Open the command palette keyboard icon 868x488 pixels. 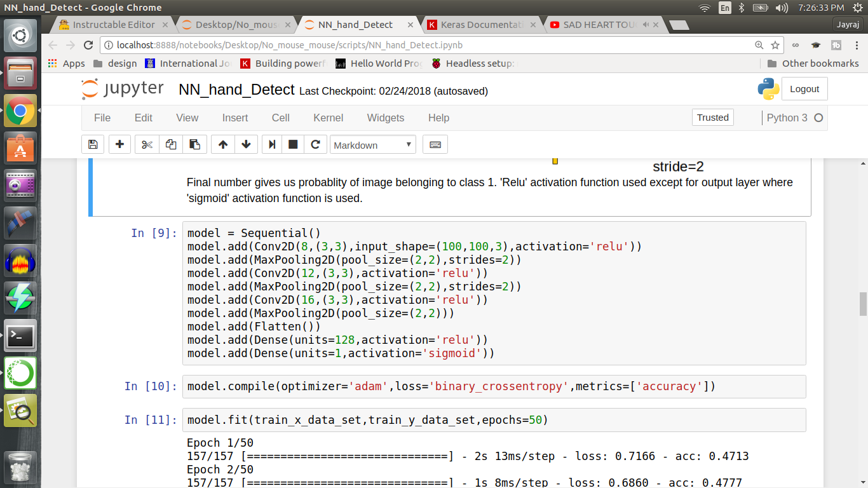coord(435,144)
